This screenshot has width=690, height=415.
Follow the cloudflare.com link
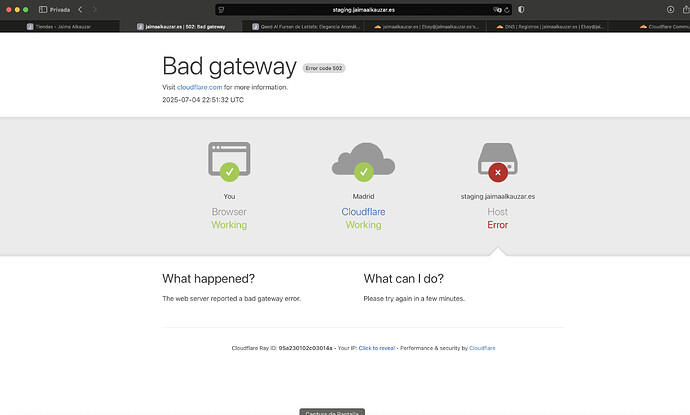click(x=199, y=87)
